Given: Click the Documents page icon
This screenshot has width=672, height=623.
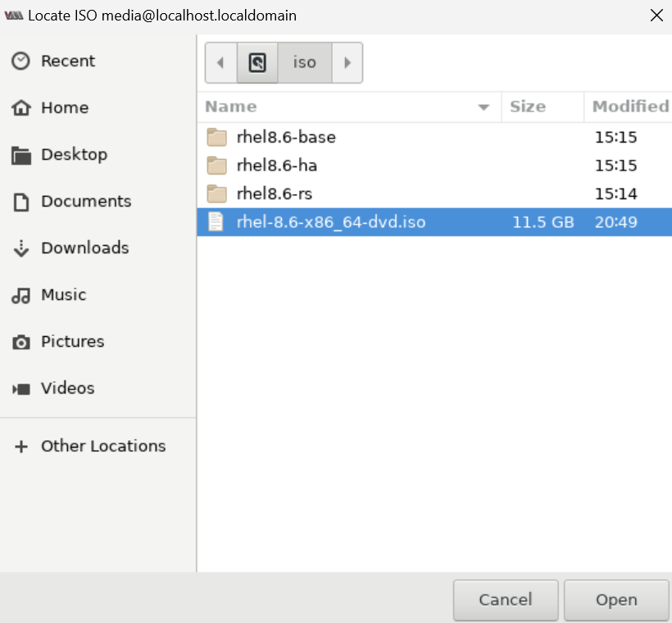Looking at the screenshot, I should [x=21, y=202].
